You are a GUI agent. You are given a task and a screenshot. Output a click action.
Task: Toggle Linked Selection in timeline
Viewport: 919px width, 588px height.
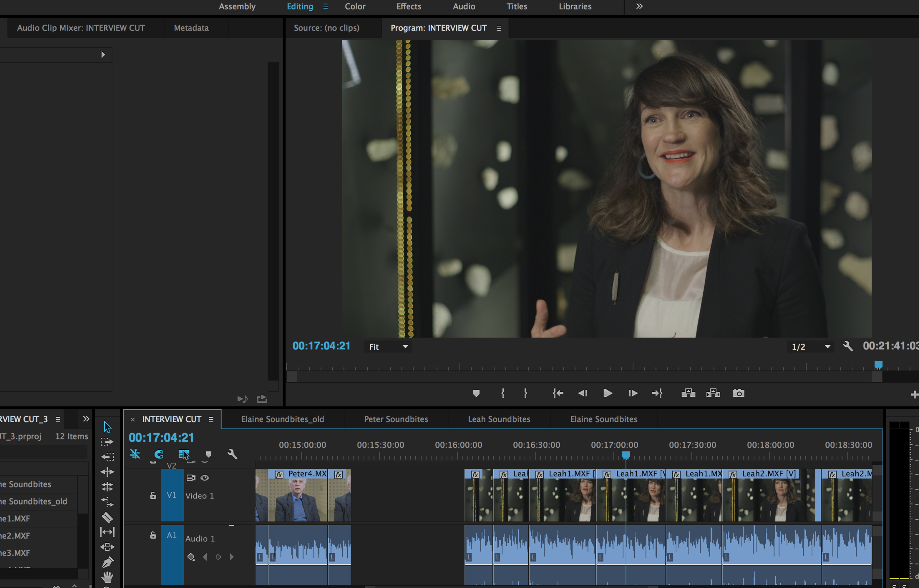184,454
